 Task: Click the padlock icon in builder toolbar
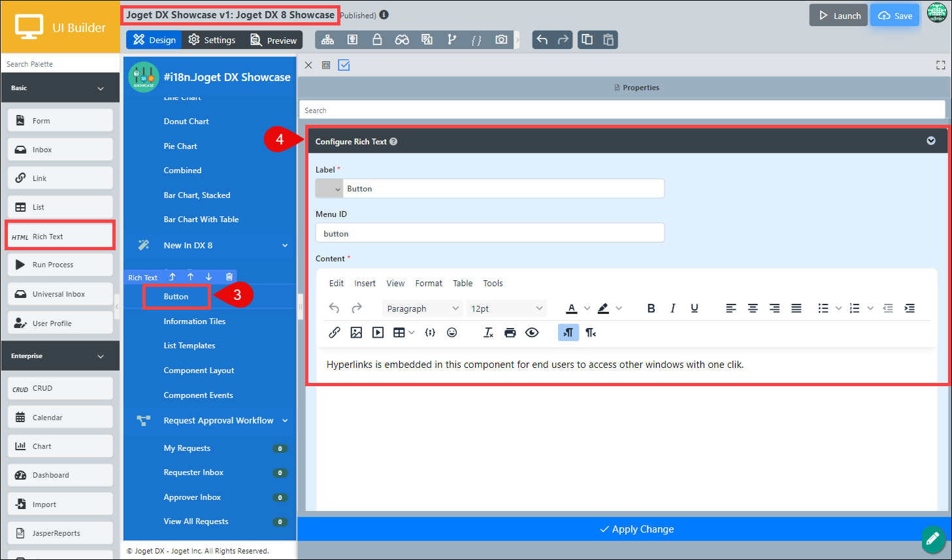[x=377, y=40]
